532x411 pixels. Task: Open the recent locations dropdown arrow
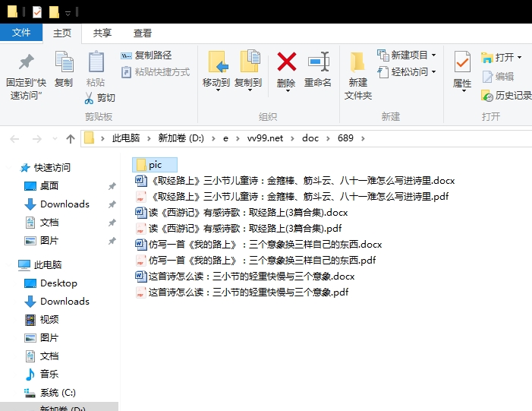tap(55, 138)
